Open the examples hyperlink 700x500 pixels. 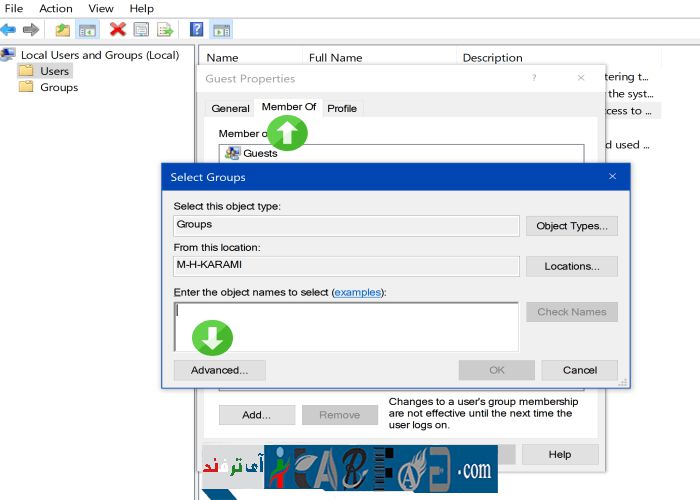tap(358, 292)
